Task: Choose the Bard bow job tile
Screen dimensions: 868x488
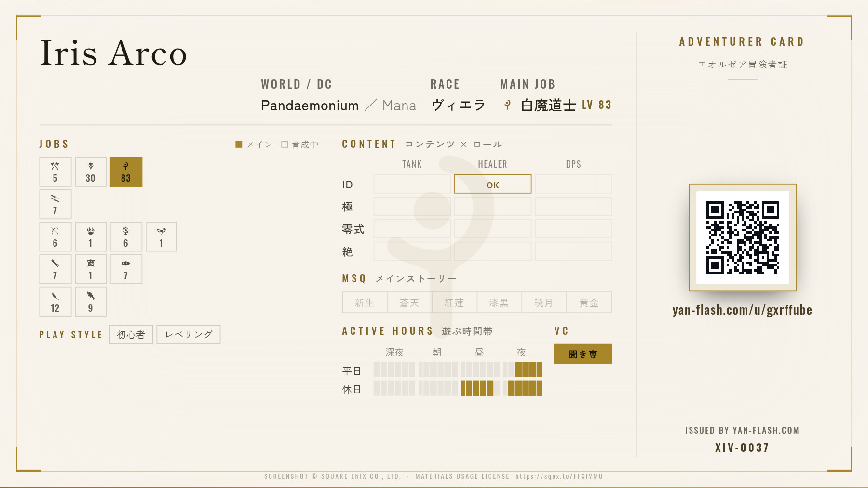Action: 55,237
